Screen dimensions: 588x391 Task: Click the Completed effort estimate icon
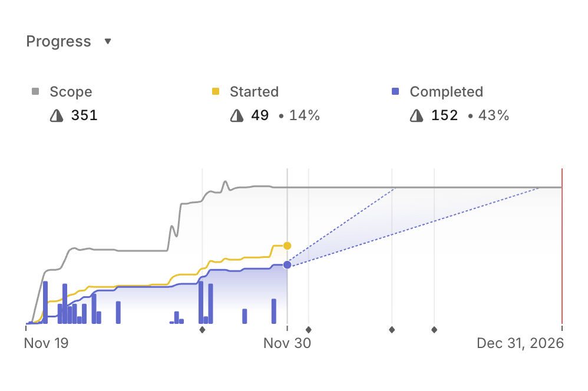[x=417, y=115]
